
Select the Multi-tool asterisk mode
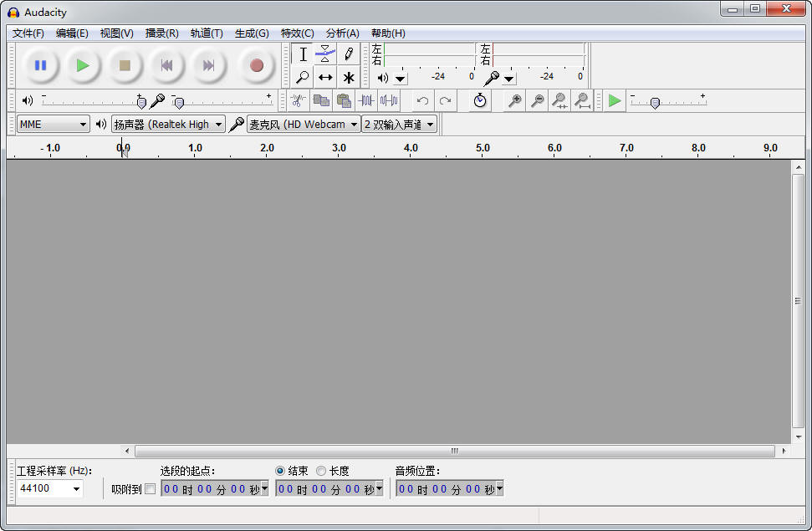click(349, 77)
